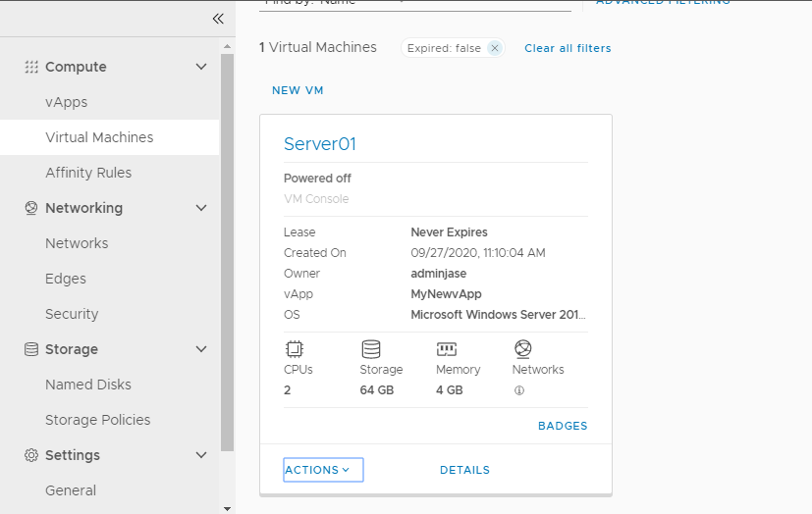
Task: Click Clear all filters link
Action: [x=568, y=48]
